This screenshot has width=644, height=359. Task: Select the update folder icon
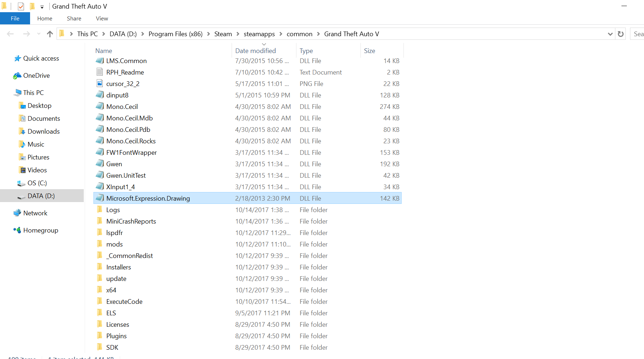[100, 278]
